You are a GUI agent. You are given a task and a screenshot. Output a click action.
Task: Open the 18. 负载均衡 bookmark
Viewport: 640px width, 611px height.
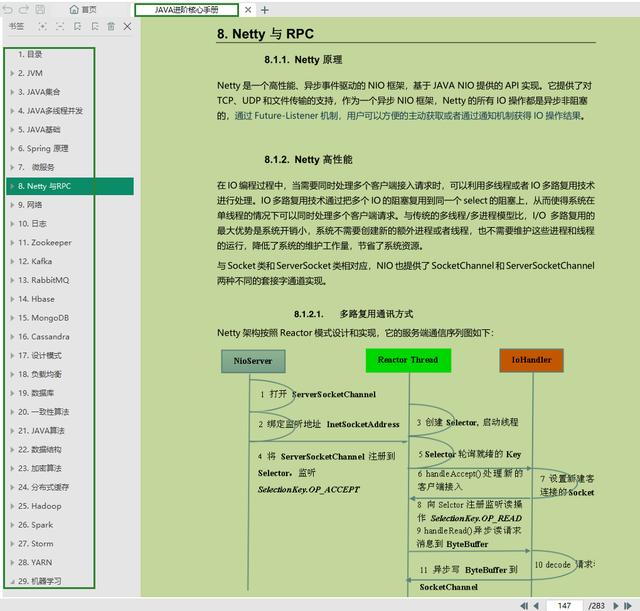(x=40, y=374)
